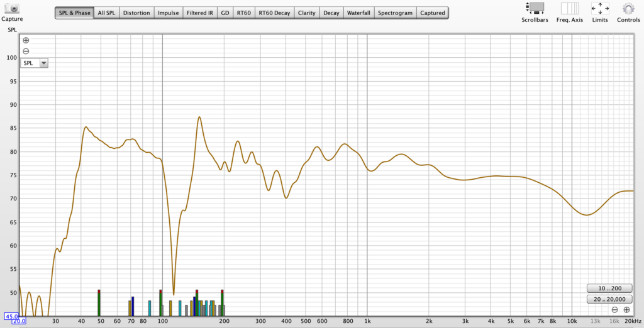644x328 pixels.
Task: Click the 20.0 frequency start field
Action: 19,322
